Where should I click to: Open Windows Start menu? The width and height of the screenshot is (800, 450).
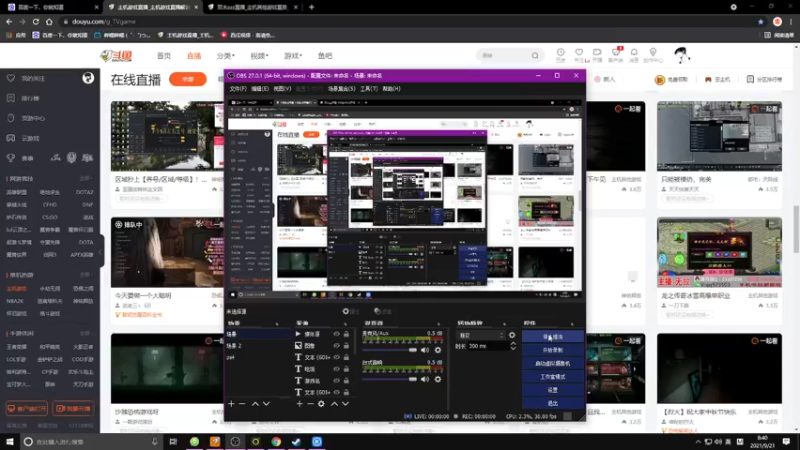coord(10,441)
